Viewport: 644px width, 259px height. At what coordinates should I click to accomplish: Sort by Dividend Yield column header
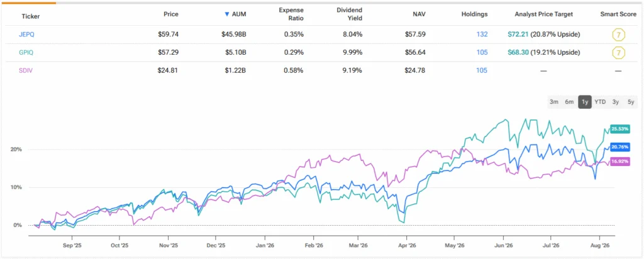(348, 14)
